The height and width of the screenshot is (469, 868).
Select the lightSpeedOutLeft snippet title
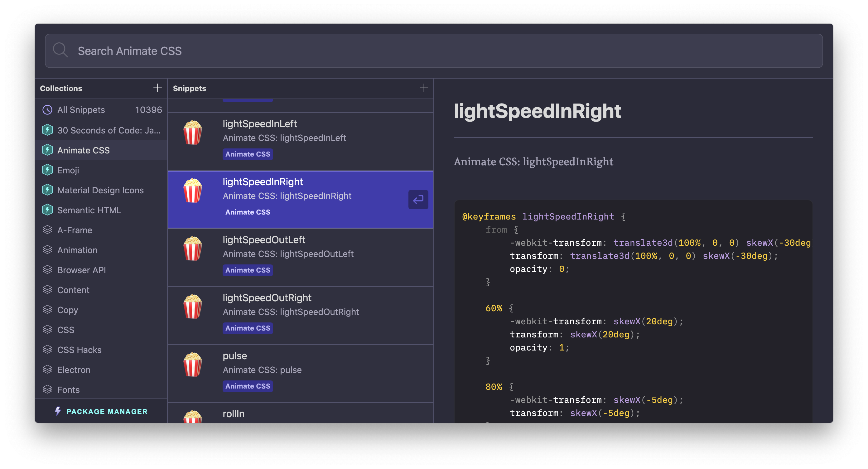pos(264,239)
